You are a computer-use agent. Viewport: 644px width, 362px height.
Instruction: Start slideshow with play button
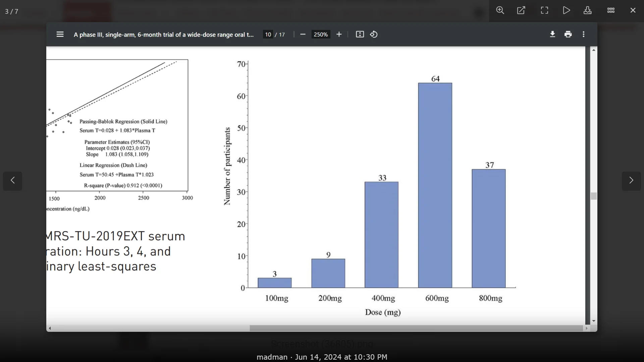pyautogui.click(x=567, y=11)
